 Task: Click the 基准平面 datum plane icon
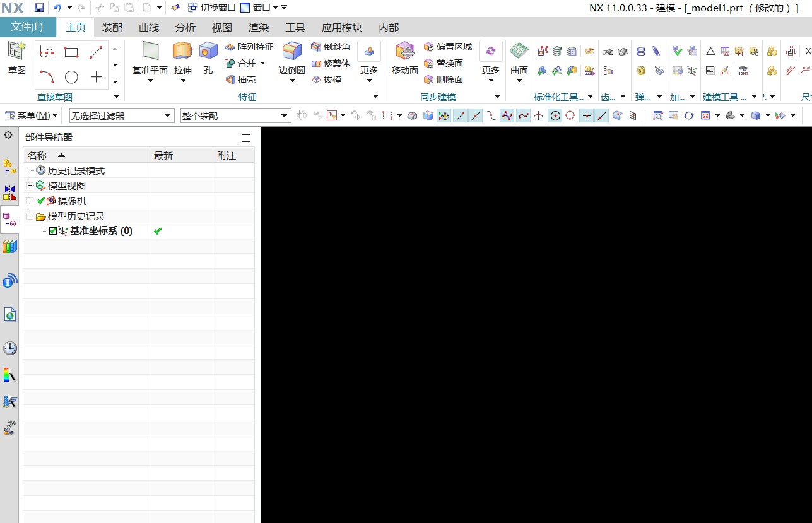click(150, 50)
